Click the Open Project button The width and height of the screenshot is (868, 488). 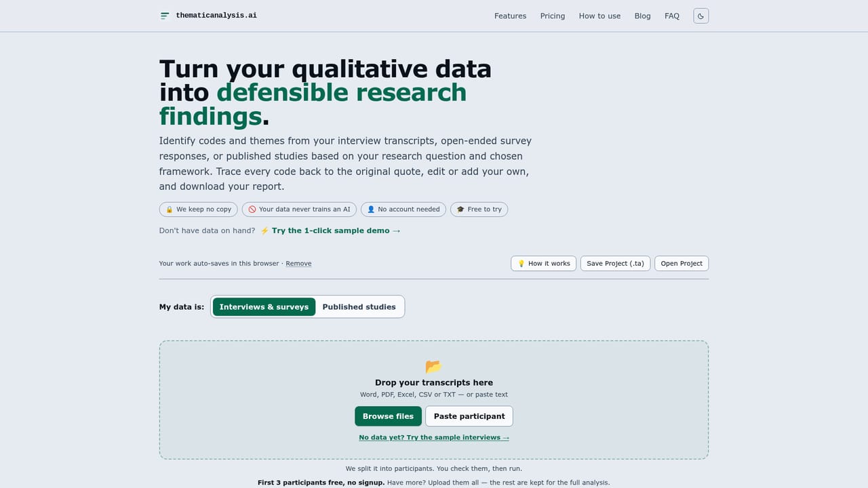click(x=682, y=264)
